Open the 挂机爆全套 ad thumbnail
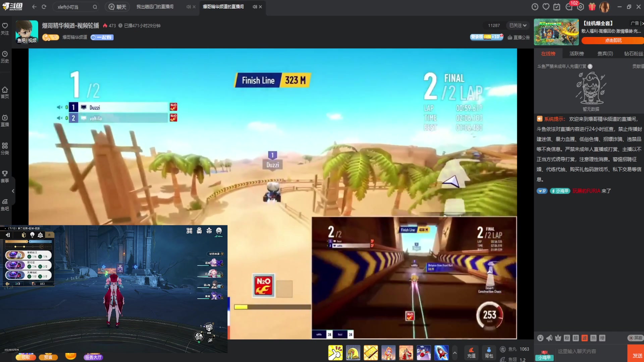This screenshot has height=362, width=644. click(556, 32)
